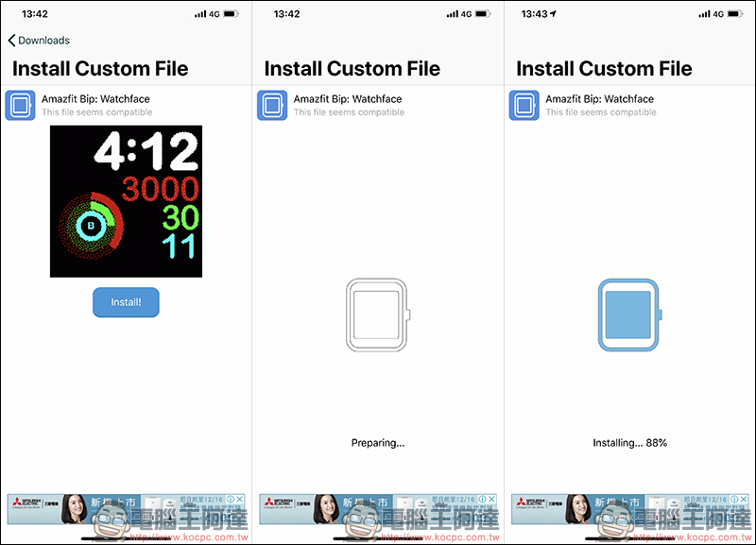The height and width of the screenshot is (545, 756).
Task: Tap the Amazfit Bip icon in left screen
Action: point(20,105)
